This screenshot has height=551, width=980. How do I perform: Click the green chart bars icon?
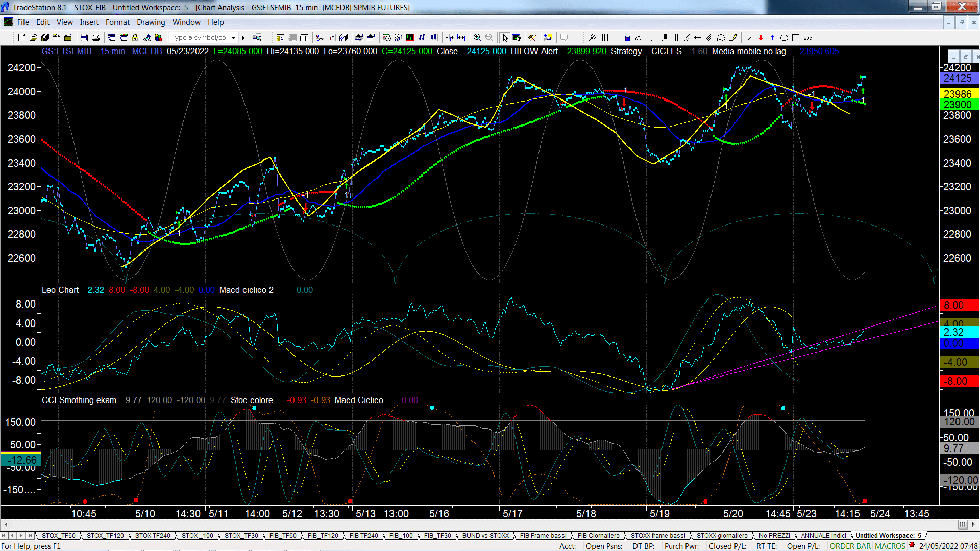tap(410, 38)
